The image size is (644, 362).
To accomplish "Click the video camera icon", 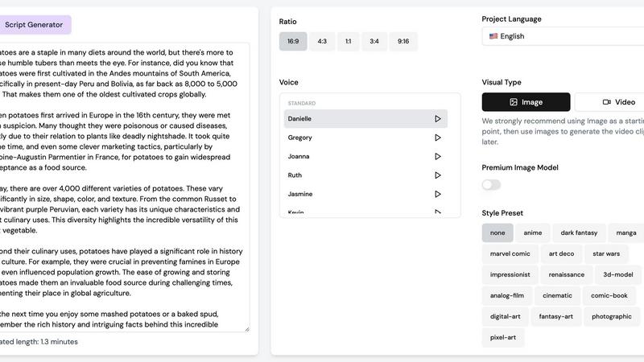I will point(605,102).
